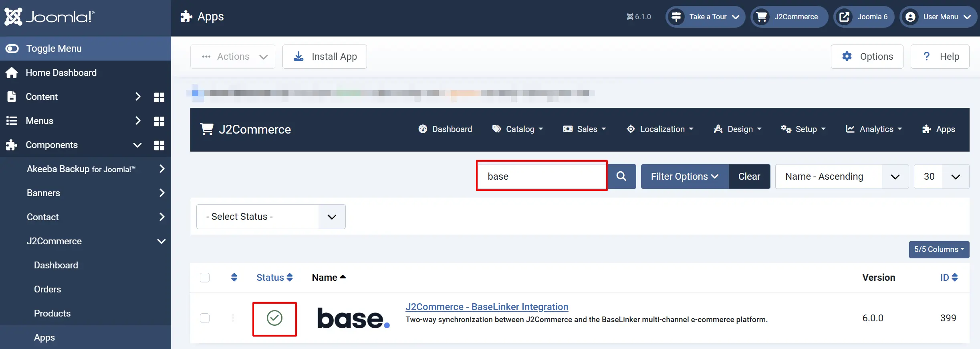Click the magnifier search button
The width and height of the screenshot is (980, 349).
621,177
